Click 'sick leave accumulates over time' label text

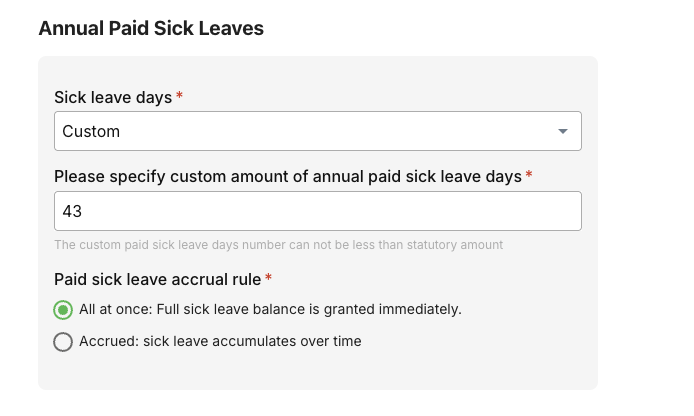tap(252, 341)
